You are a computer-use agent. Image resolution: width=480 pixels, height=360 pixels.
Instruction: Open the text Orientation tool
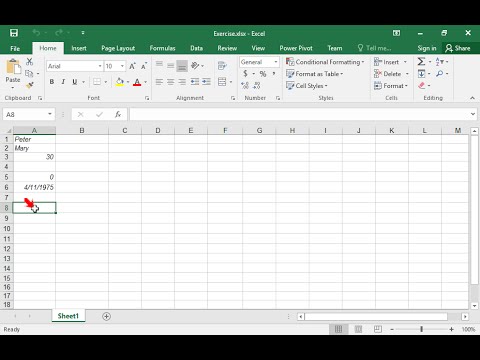tap(195, 65)
